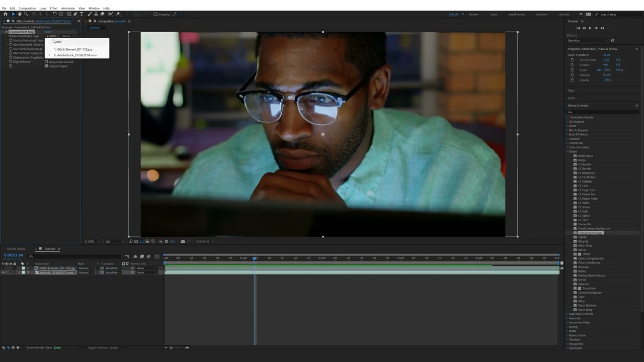
Task: Hide the AdobeStock layer in timeline
Action: [4, 273]
